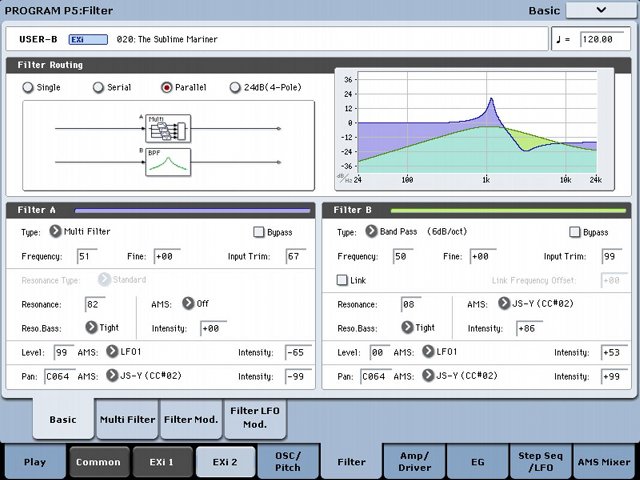The image size is (640, 480).
Task: Open Filter A Type popup arrow
Action: [x=56, y=232]
